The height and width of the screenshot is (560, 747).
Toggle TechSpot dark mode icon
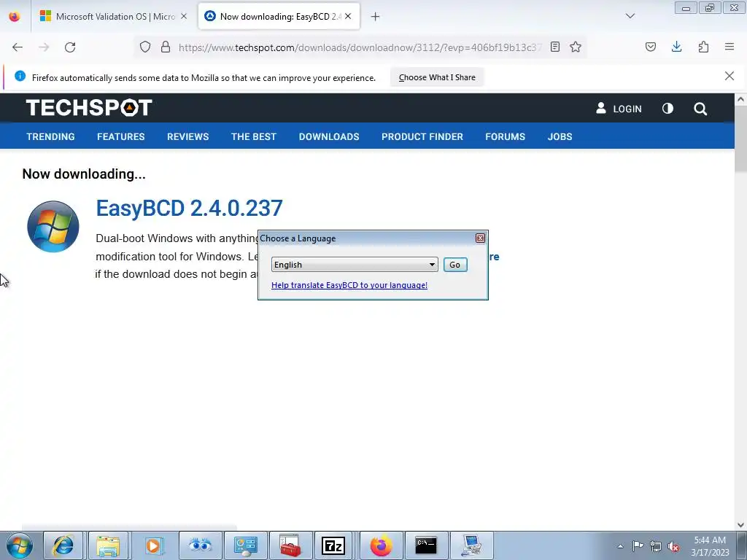tap(668, 109)
